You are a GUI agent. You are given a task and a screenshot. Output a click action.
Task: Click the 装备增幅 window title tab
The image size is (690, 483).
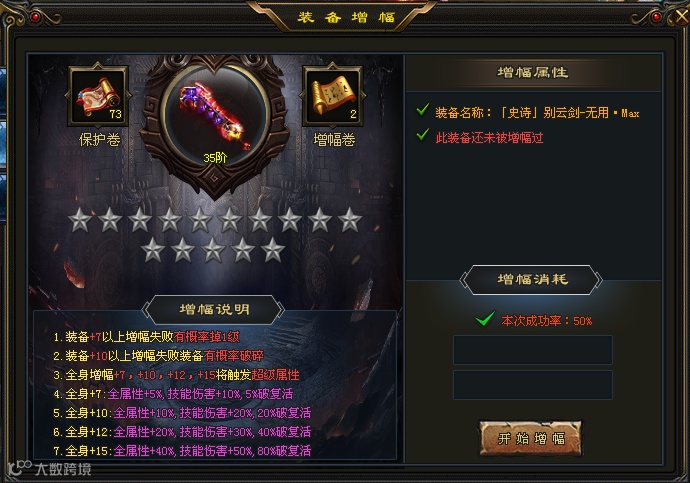click(346, 17)
